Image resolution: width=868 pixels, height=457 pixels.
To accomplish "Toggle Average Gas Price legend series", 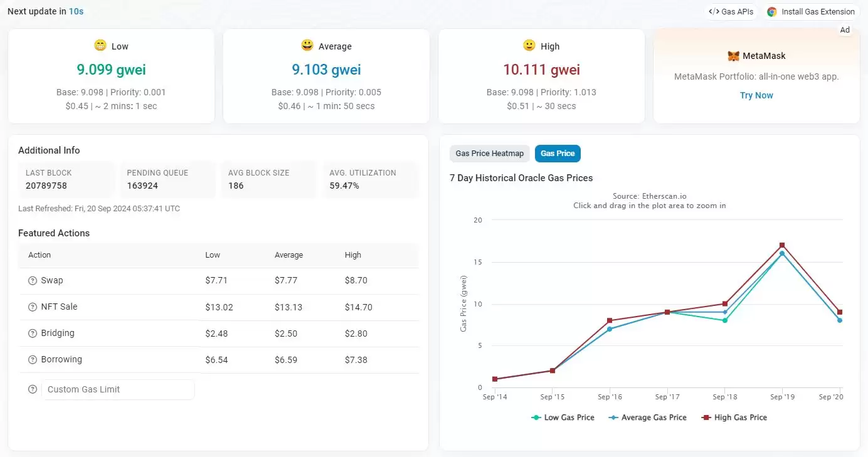I will 647,418.
